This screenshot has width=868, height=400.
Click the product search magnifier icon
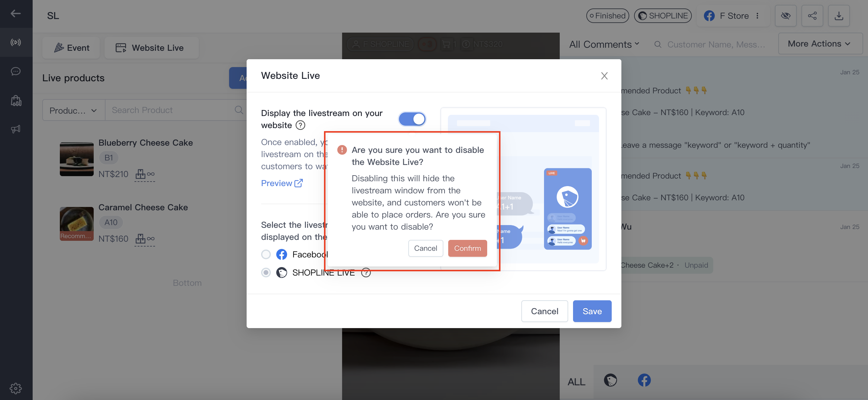pos(238,110)
